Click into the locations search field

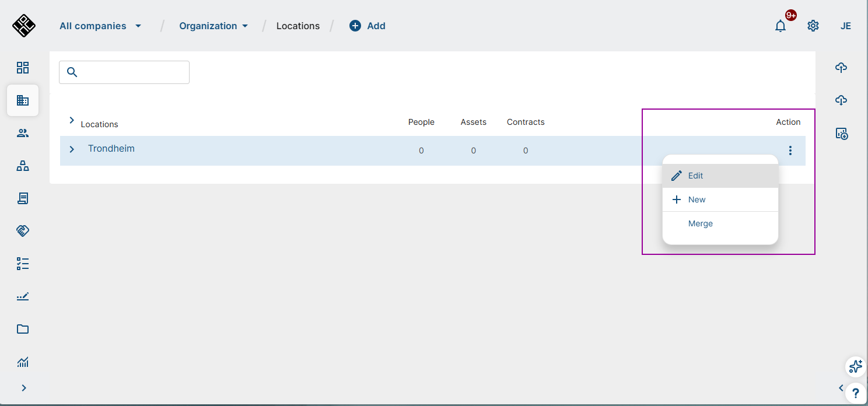tap(131, 72)
